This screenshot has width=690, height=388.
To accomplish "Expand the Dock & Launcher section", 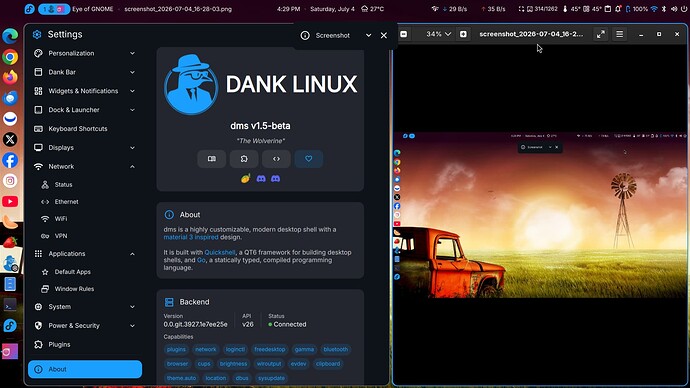I will tap(84, 110).
